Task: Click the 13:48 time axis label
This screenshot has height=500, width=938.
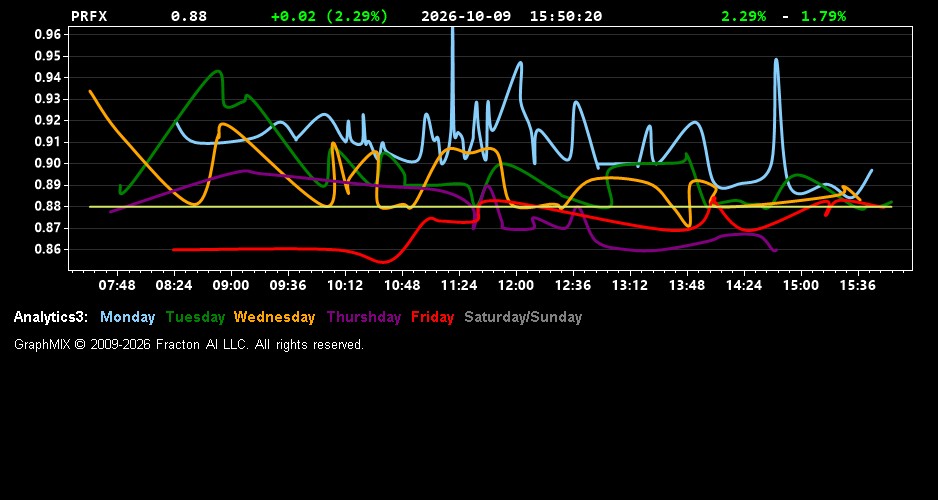Action: (x=687, y=285)
